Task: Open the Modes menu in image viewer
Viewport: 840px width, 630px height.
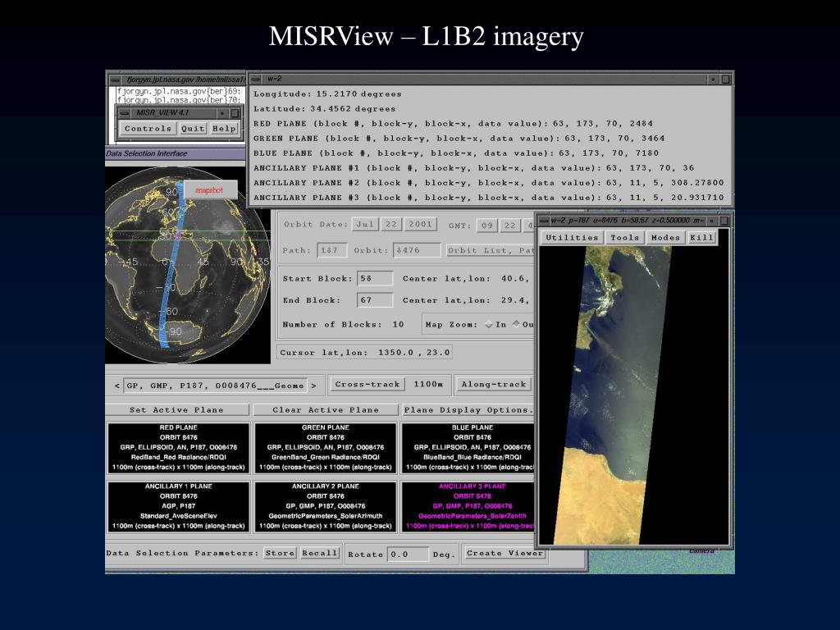Action: click(665, 238)
